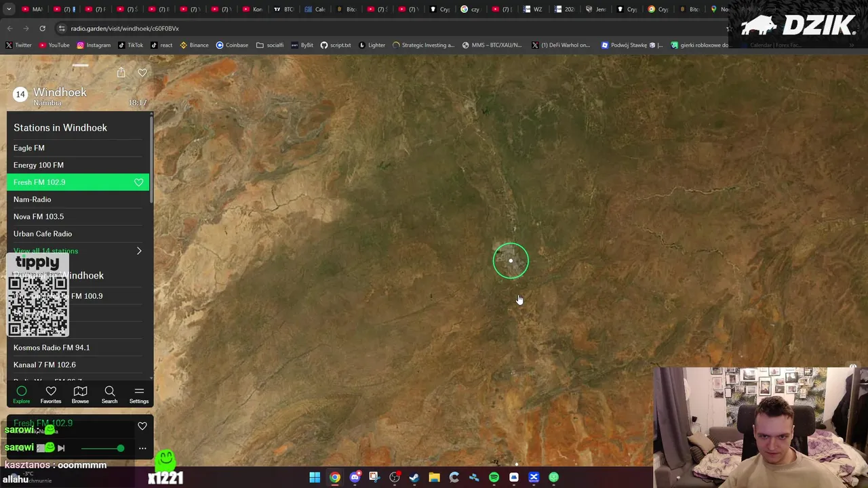Open the blue X app in taskbar

534,477
